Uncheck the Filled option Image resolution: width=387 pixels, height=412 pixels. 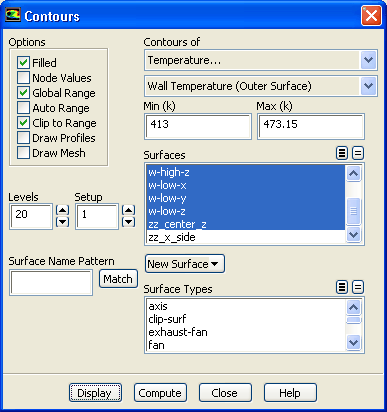click(23, 62)
